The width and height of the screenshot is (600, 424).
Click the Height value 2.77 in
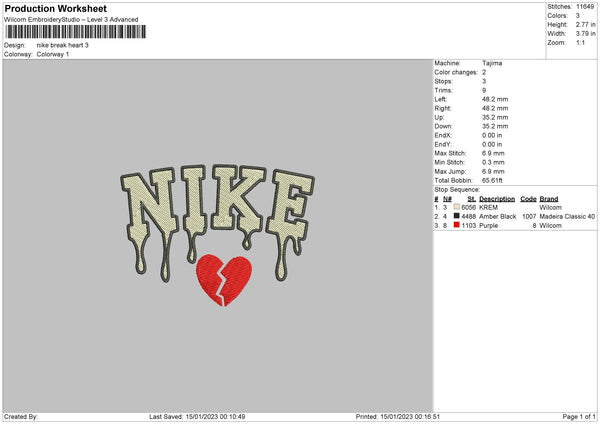point(586,24)
